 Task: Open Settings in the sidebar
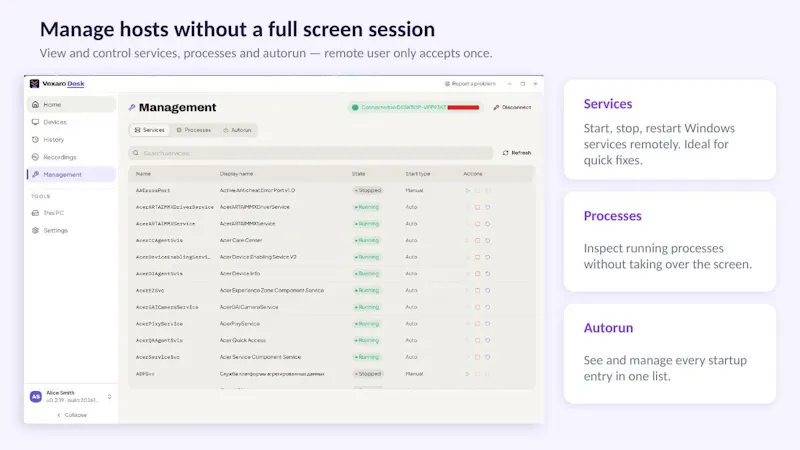(71, 230)
